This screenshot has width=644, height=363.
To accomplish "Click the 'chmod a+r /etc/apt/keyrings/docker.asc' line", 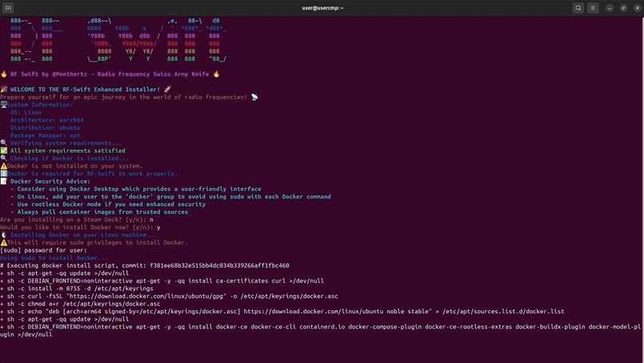I will point(80,305).
